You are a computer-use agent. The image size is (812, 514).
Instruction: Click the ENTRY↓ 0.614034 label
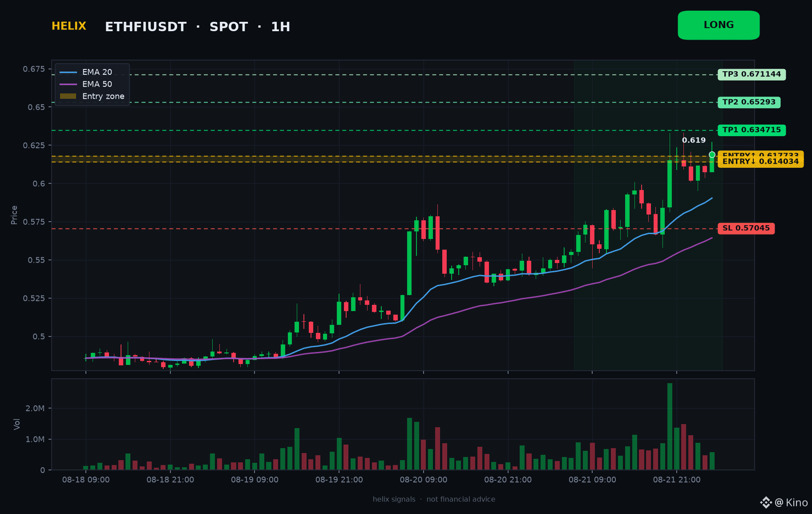coord(760,162)
